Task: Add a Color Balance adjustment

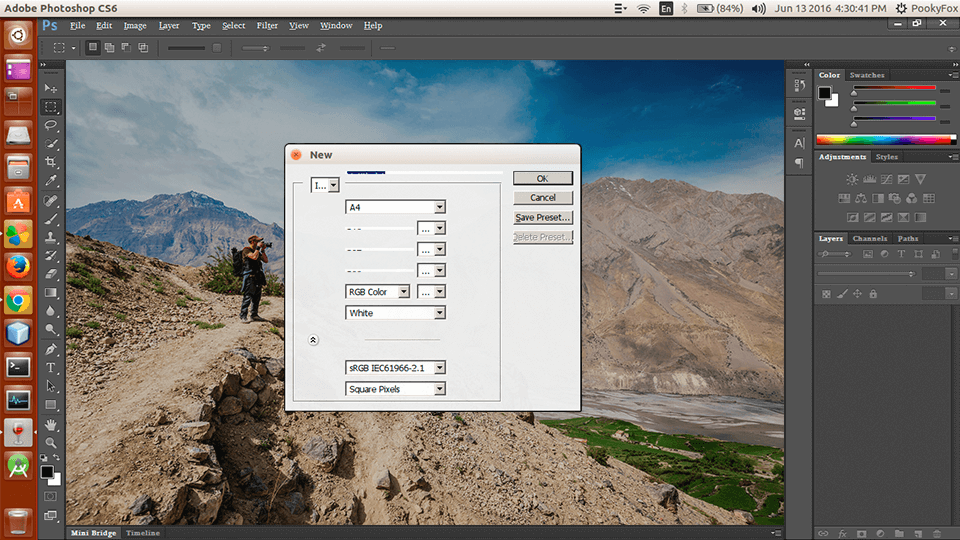Action: pyautogui.click(x=861, y=198)
